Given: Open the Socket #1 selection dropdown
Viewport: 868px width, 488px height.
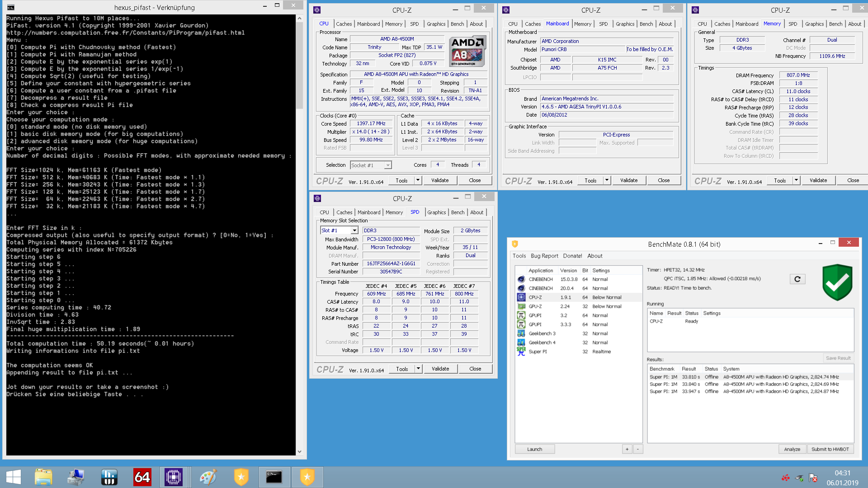Looking at the screenshot, I should (x=387, y=165).
